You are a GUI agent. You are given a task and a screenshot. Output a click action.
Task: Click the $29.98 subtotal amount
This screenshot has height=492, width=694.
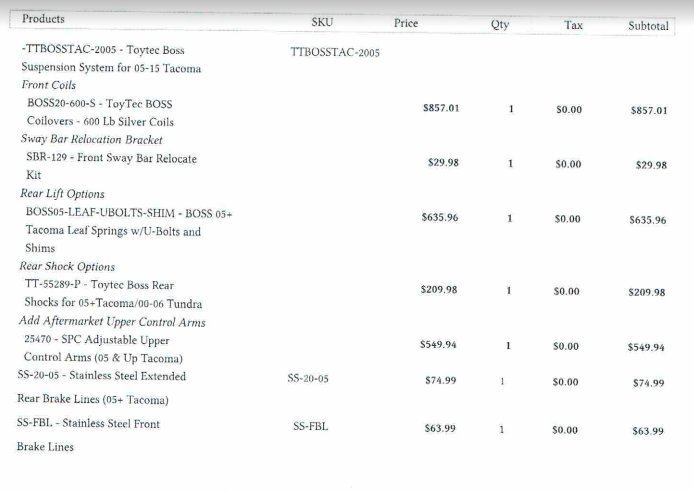click(651, 165)
